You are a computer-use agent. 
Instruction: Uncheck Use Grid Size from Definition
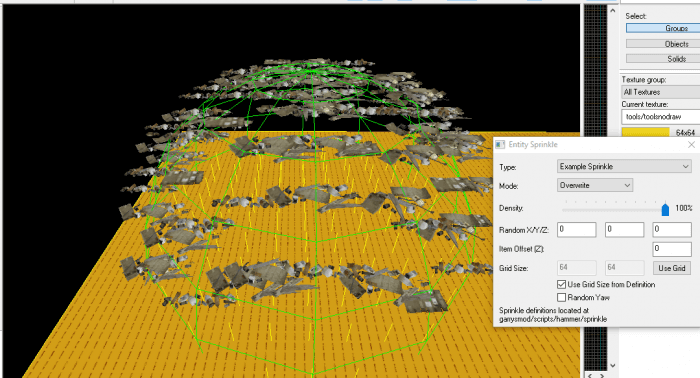562,284
